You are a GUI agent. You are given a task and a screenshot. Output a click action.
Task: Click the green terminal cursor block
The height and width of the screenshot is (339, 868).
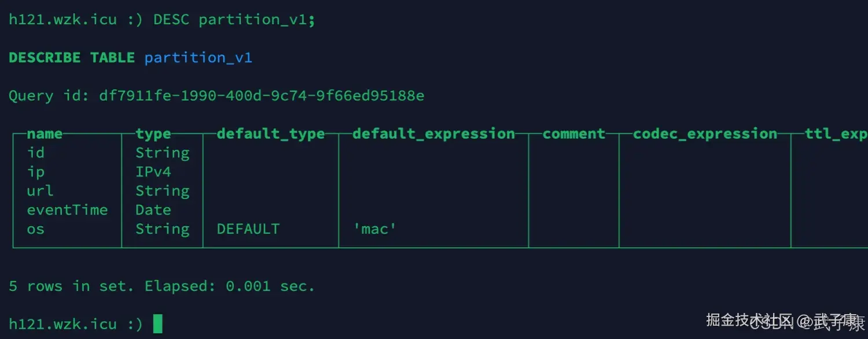coord(157,324)
